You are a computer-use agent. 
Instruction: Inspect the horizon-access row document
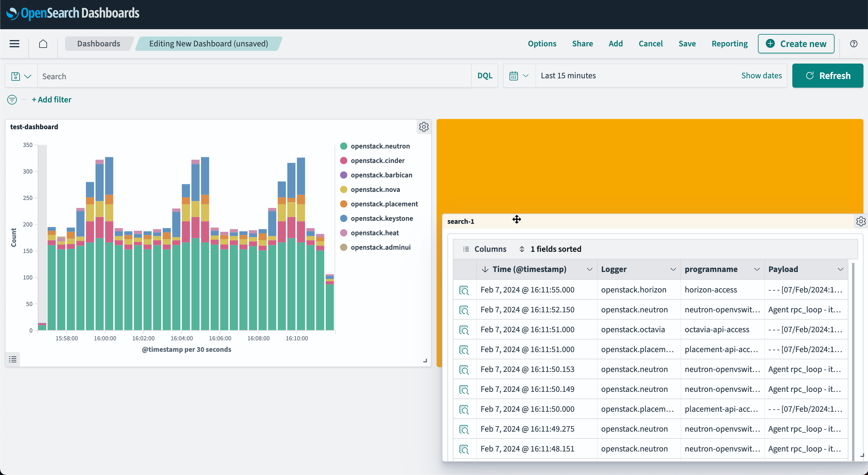464,290
